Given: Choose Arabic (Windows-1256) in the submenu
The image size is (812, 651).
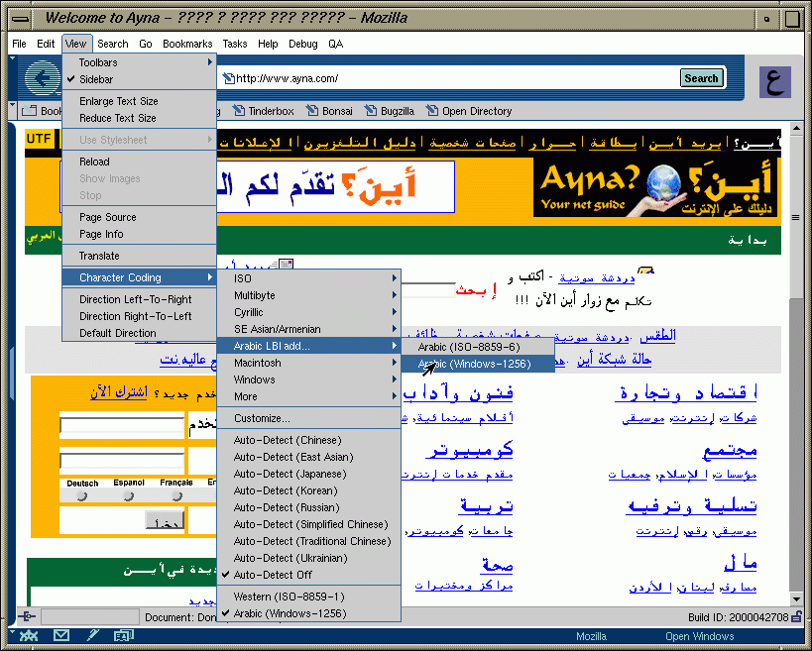Looking at the screenshot, I should coord(478,364).
